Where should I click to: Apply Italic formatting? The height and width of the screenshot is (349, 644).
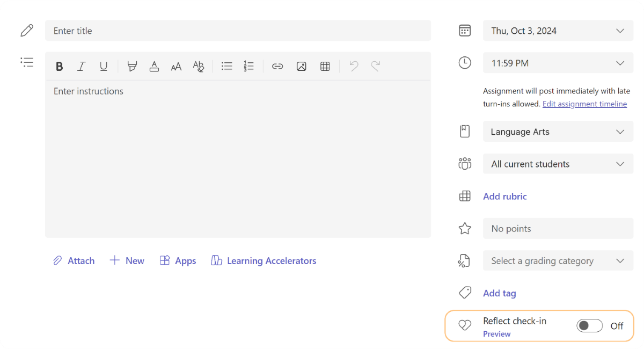click(x=82, y=67)
